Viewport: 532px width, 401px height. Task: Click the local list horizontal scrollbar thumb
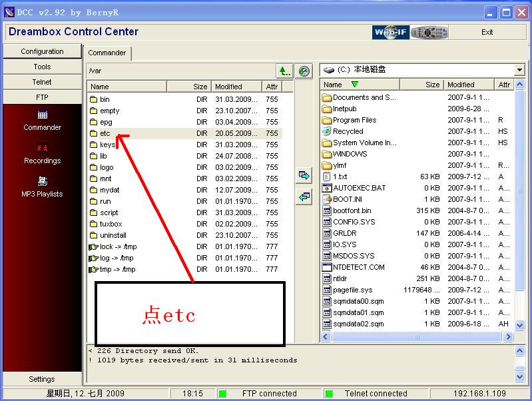click(x=417, y=336)
